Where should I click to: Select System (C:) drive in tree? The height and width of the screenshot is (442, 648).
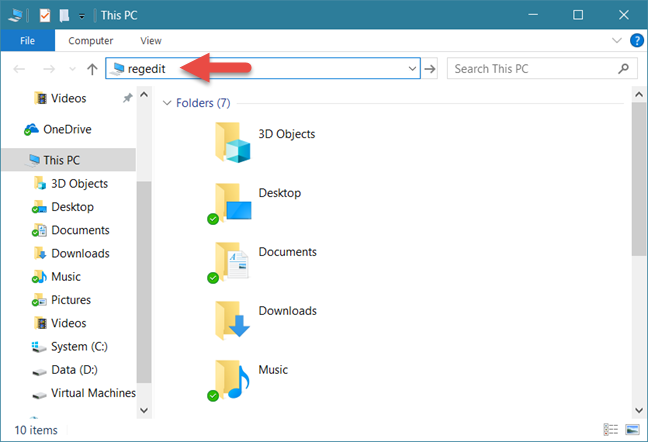click(x=70, y=347)
